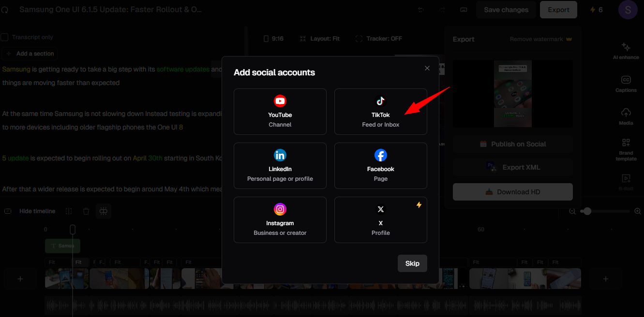This screenshot has height=317, width=644.
Task: Click the highlighted snap icon in timeline toolbar
Action: 104,211
